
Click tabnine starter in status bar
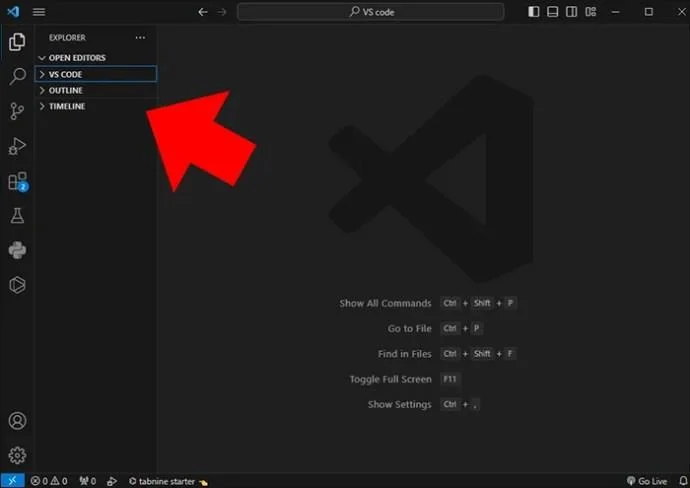(x=168, y=481)
